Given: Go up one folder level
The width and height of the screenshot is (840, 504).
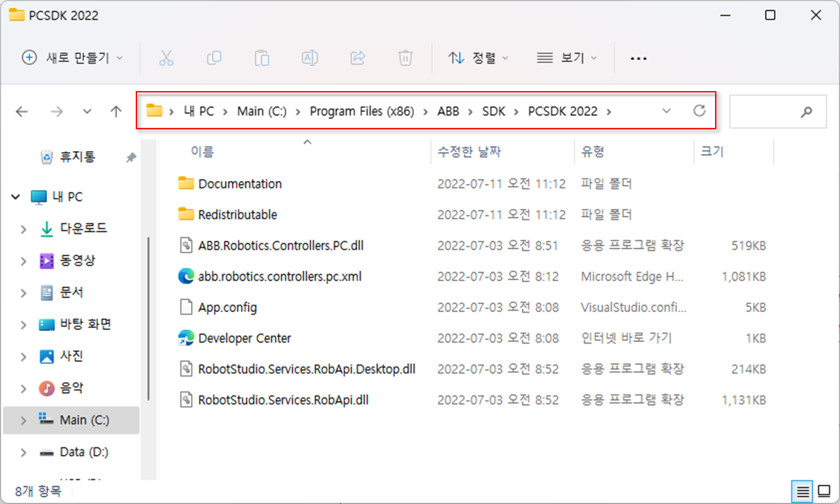Looking at the screenshot, I should coord(116,112).
